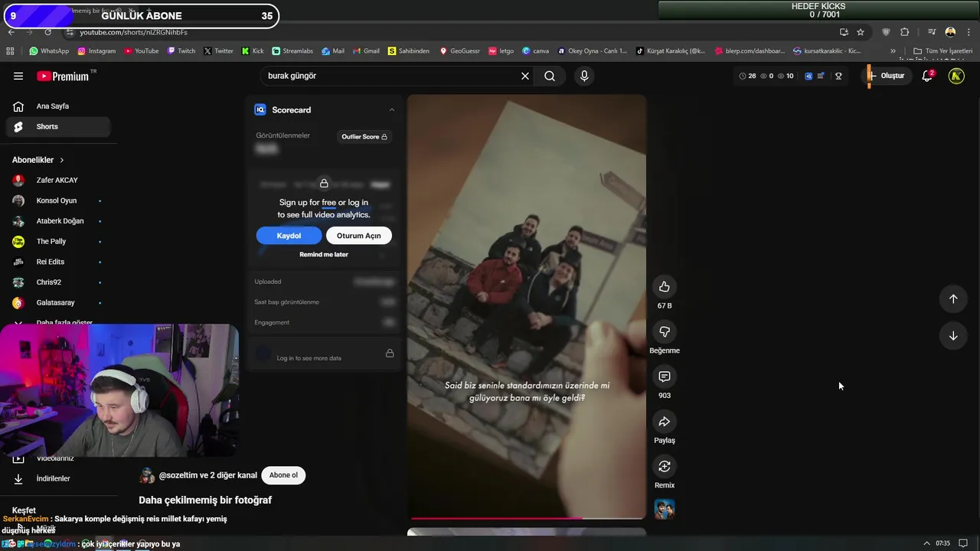This screenshot has height=551, width=980.
Task: Open the YouTube hamburger guide menu
Action: coord(18,76)
